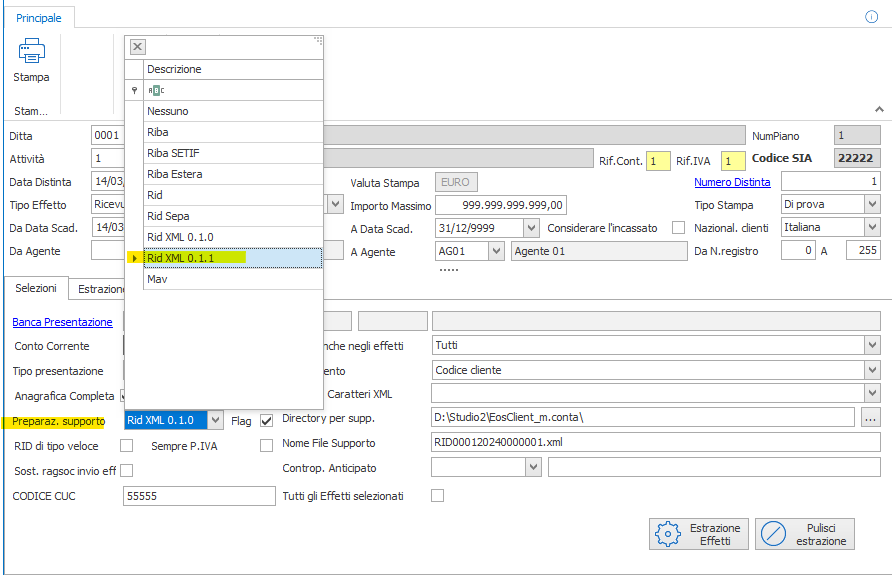892x575 pixels.
Task: Enable RID di tipo veloce checkbox
Action: [x=126, y=446]
